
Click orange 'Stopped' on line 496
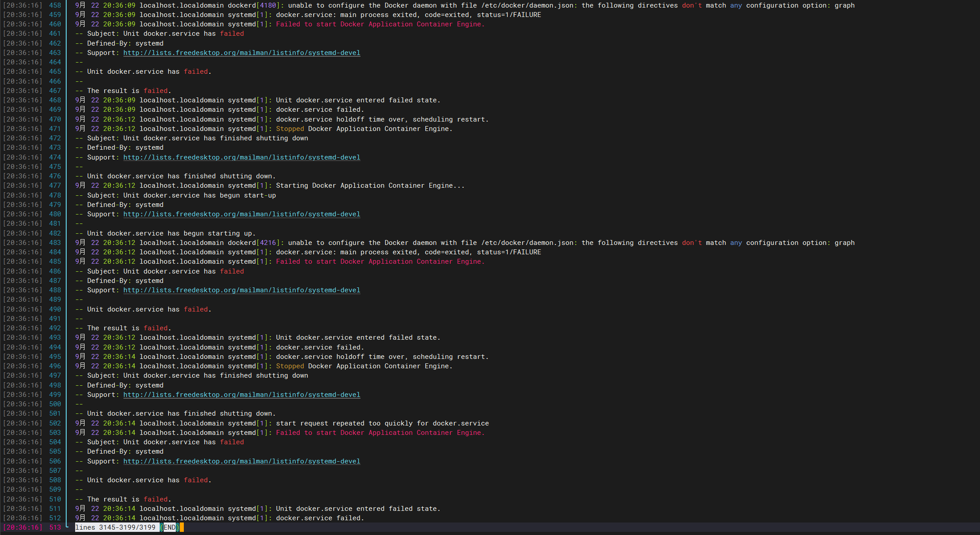coord(290,366)
